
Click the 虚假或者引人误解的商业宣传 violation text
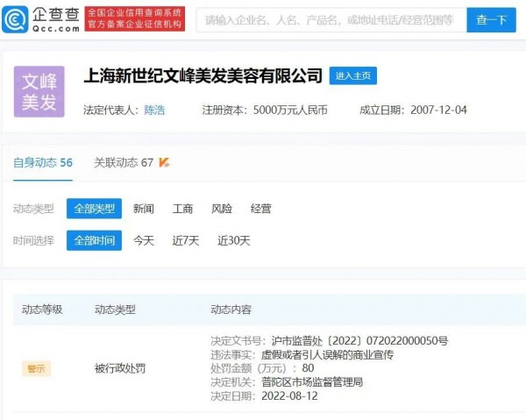pyautogui.click(x=327, y=354)
